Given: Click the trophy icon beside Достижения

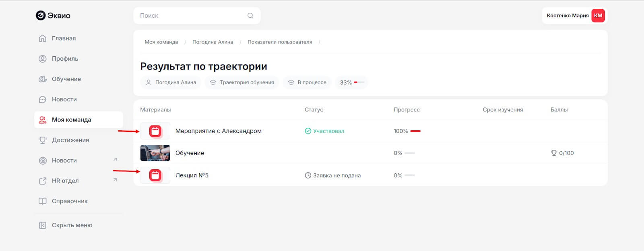Looking at the screenshot, I should [x=43, y=140].
